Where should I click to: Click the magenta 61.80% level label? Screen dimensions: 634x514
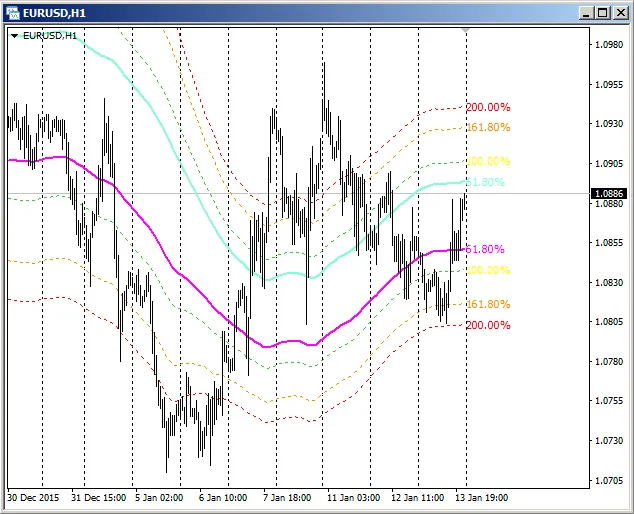(485, 249)
